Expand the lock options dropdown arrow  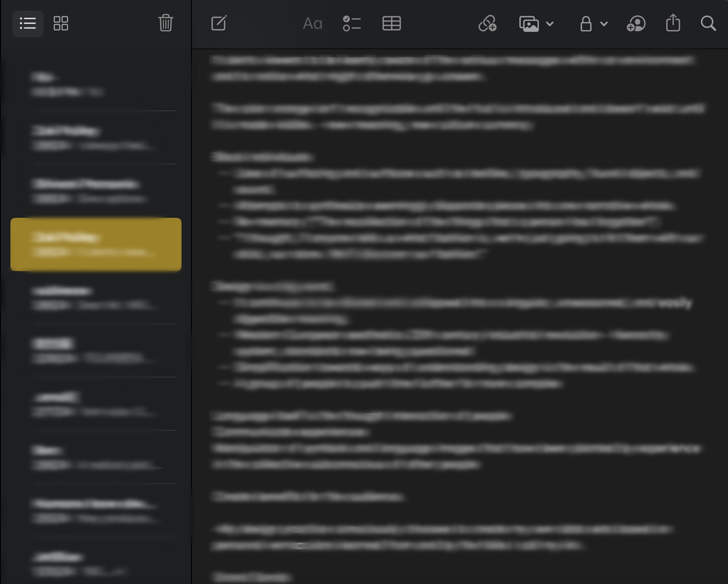604,23
